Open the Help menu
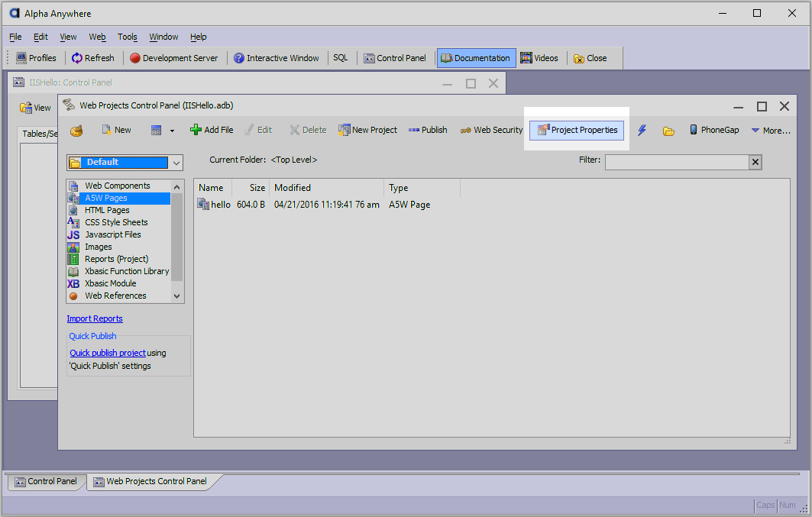 click(198, 37)
